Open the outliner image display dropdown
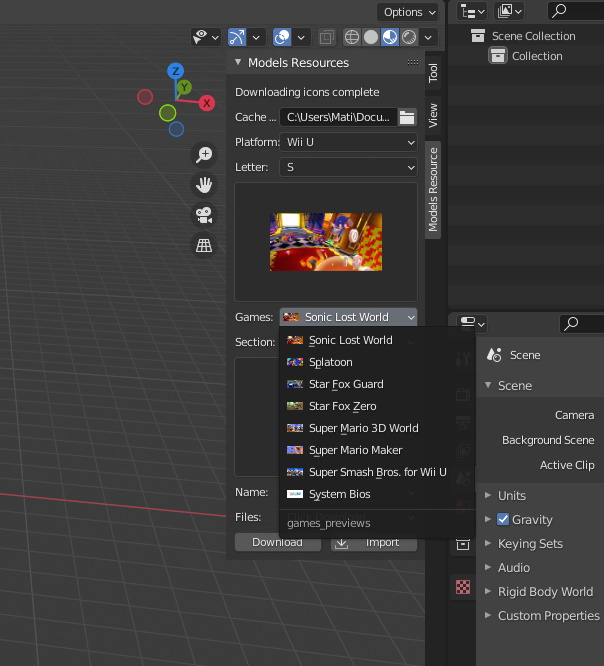This screenshot has height=666, width=604. pyautogui.click(x=509, y=11)
